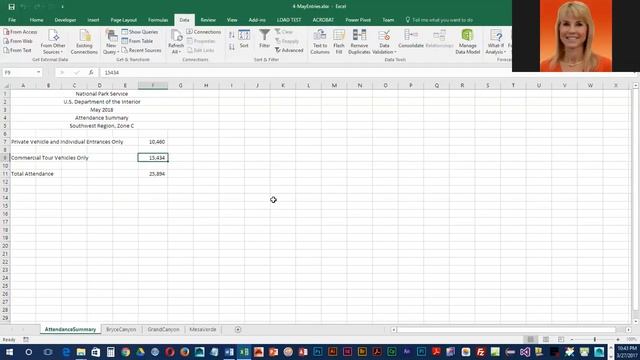Image resolution: width=640 pixels, height=360 pixels.
Task: Open the File tab
Action: [x=12, y=20]
